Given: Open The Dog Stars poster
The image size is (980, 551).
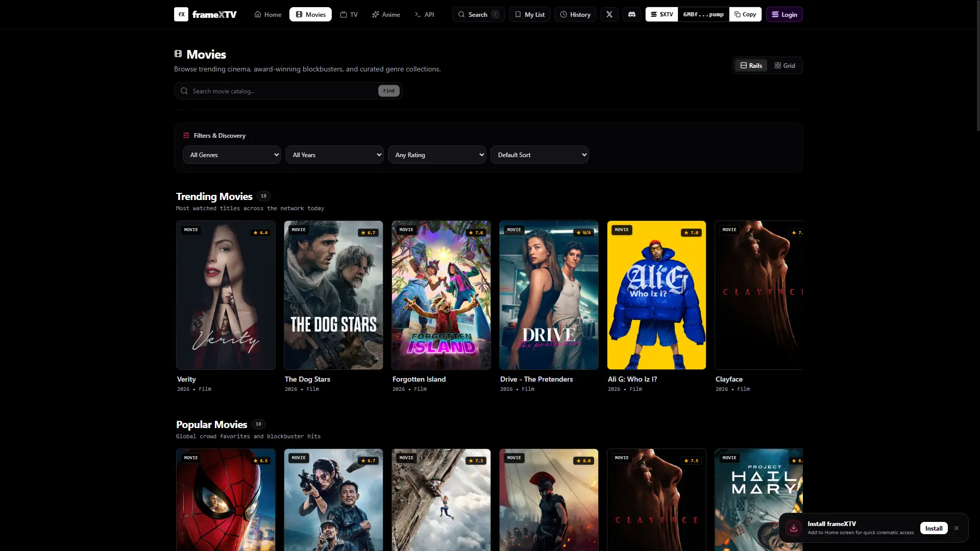Looking at the screenshot, I should (333, 295).
